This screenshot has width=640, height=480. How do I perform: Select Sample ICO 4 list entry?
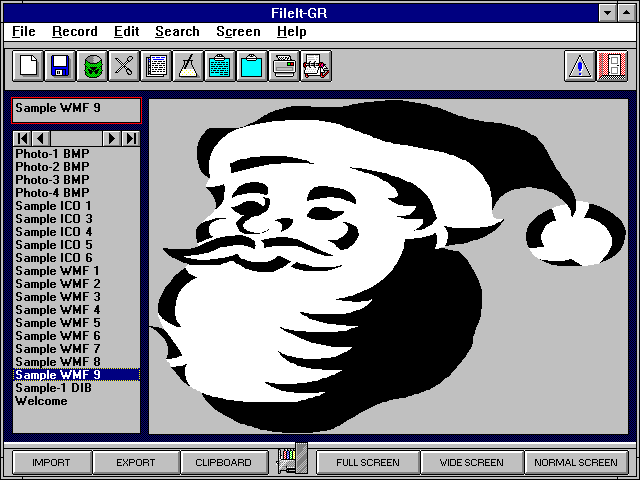pos(54,232)
